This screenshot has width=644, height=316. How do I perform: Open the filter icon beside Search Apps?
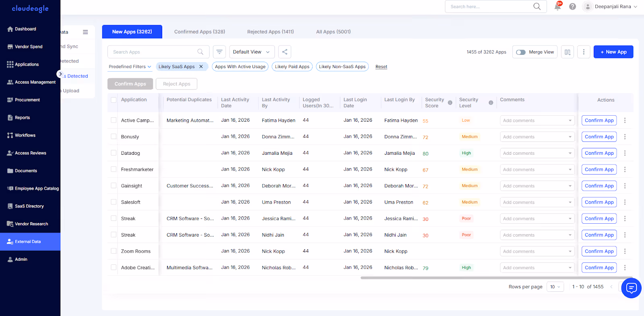point(219,52)
